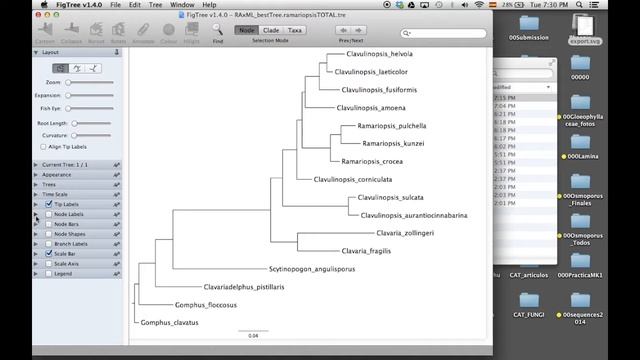Expand the Legend section
Viewport: 640px width, 360px height.
[36, 274]
